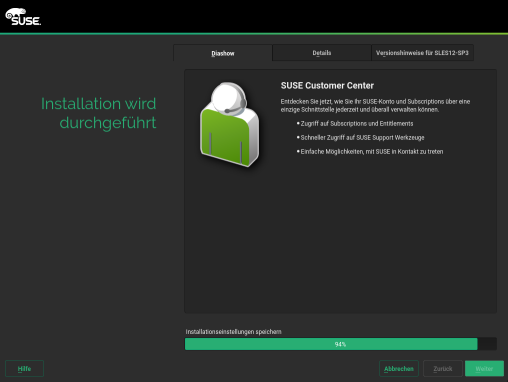Switch to the Diashow tab
This screenshot has width=508, height=382.
tap(223, 53)
